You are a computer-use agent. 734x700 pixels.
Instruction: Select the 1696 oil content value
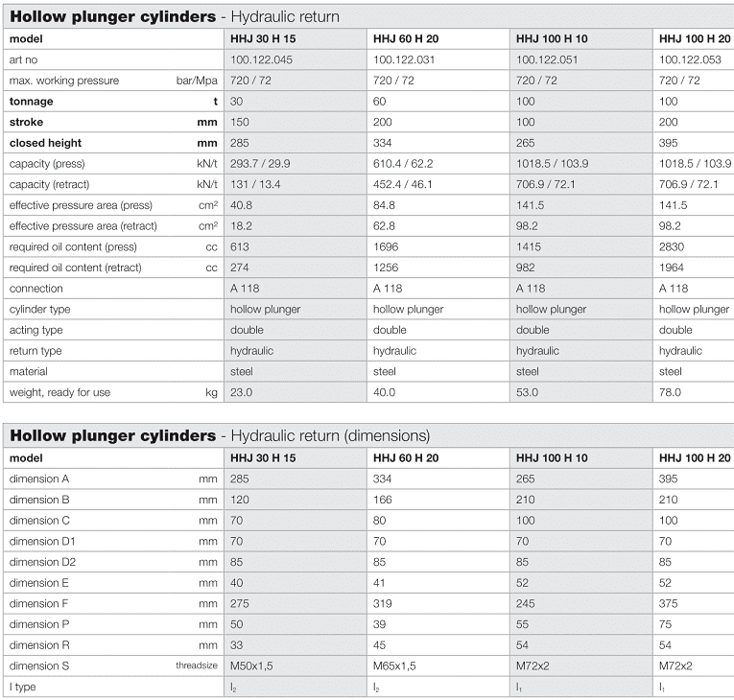point(386,246)
